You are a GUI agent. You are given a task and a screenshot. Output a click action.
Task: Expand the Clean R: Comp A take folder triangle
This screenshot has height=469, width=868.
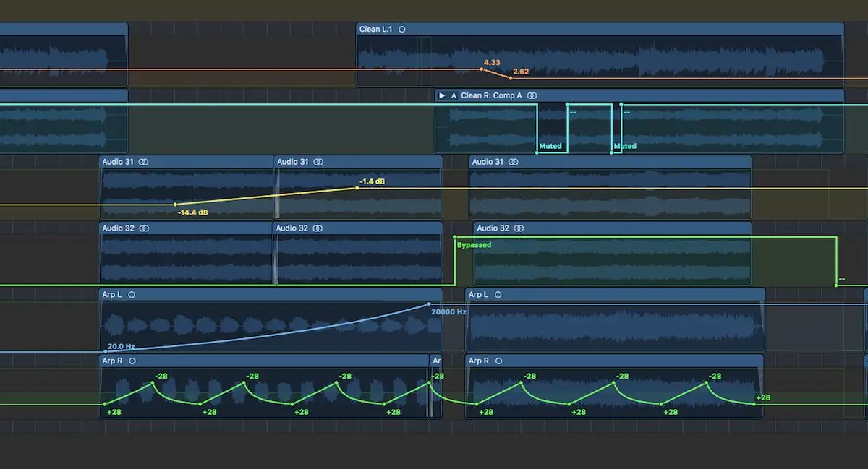tap(442, 95)
